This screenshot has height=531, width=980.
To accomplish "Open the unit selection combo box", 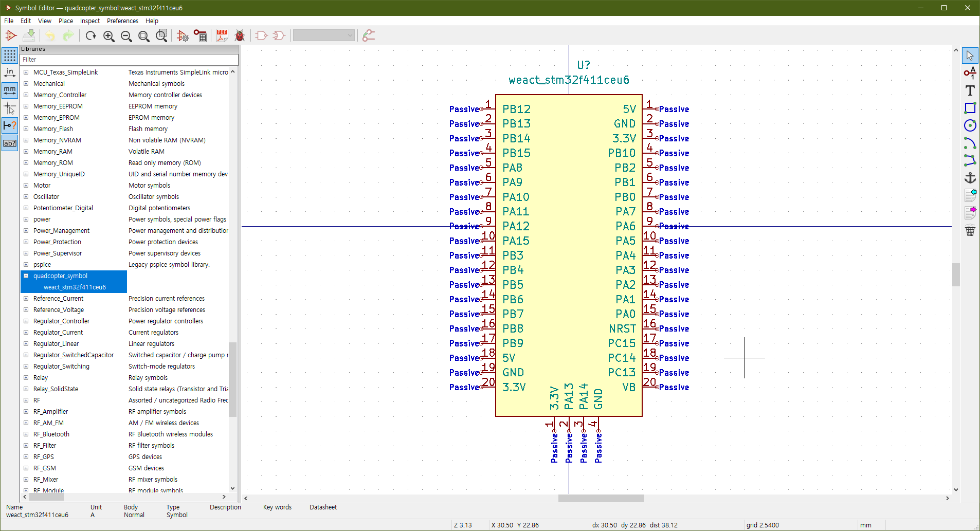I will pyautogui.click(x=324, y=35).
